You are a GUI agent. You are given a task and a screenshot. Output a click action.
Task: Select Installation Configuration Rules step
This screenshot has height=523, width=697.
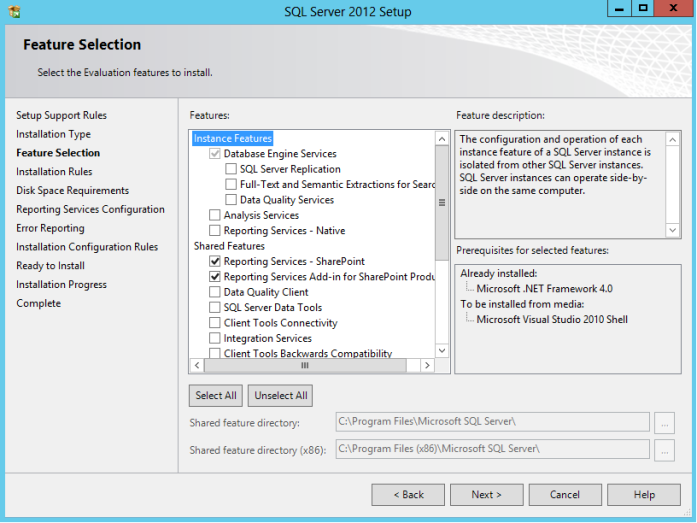(87, 247)
